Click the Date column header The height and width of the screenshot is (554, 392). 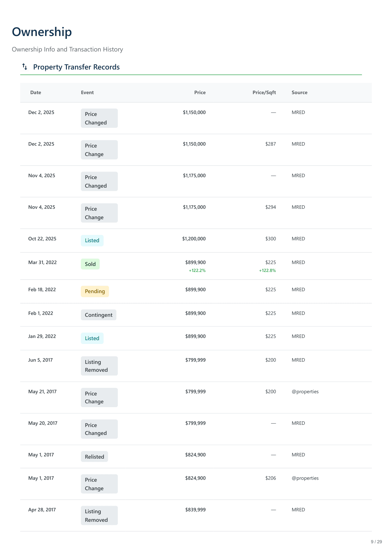tap(36, 93)
